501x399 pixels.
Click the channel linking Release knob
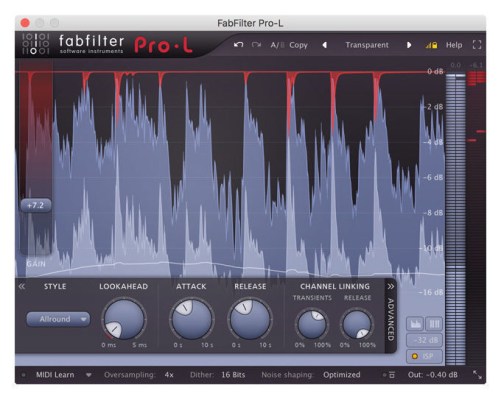pyautogui.click(x=357, y=324)
